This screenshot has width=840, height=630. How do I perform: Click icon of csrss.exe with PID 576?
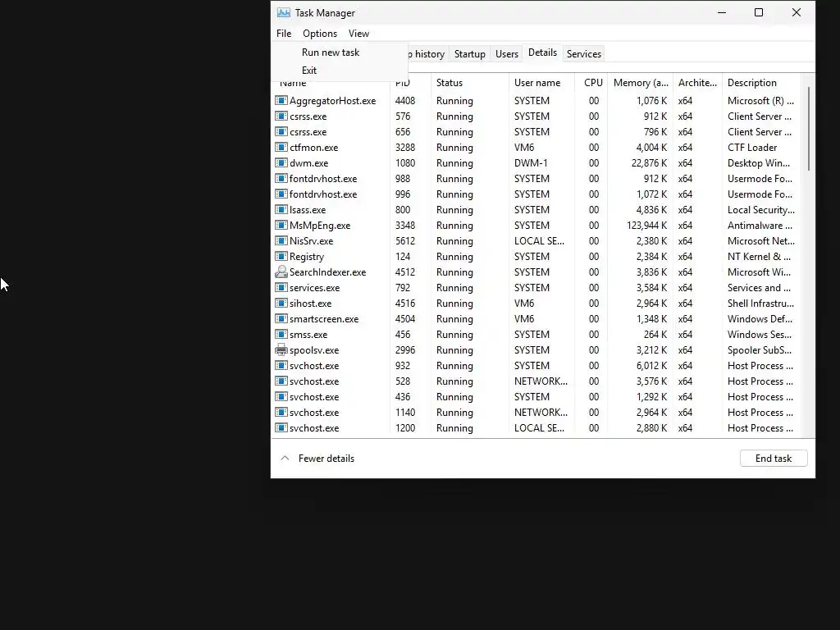coord(281,116)
